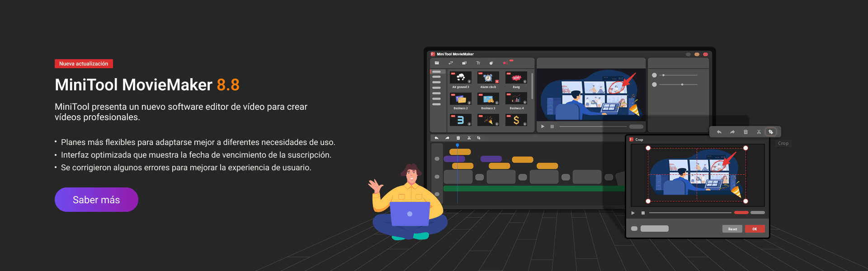Screen dimensions: 868x271
Task: Click the orange maximize window dot
Action: 697,54
